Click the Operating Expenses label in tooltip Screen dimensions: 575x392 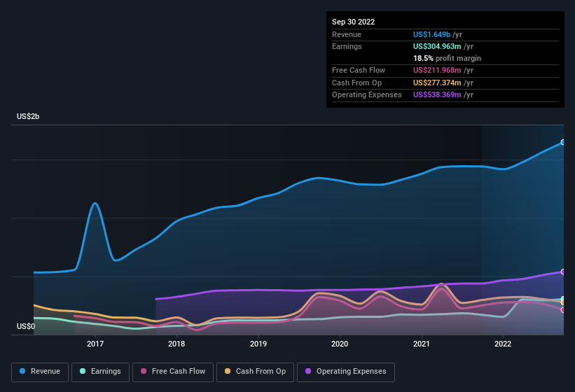[x=367, y=95]
